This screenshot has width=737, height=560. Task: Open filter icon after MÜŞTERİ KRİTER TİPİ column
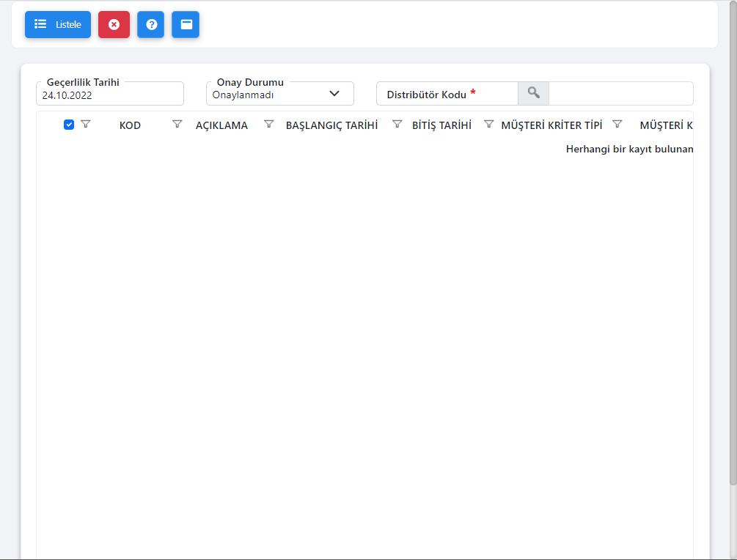click(x=617, y=124)
